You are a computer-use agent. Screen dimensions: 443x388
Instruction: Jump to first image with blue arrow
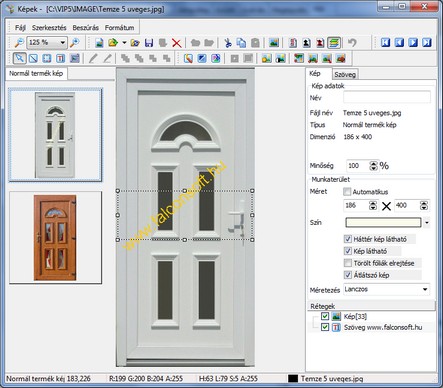pos(385,43)
